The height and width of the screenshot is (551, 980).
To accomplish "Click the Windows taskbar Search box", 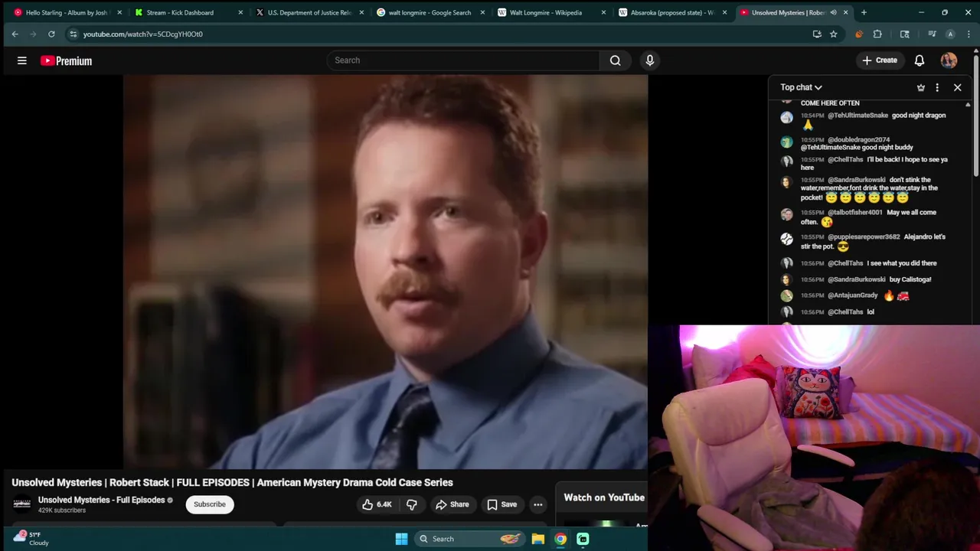I will point(470,539).
